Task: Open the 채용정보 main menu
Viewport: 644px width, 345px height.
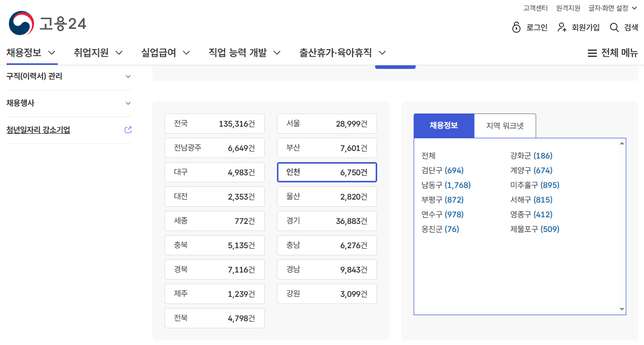Action: click(24, 53)
